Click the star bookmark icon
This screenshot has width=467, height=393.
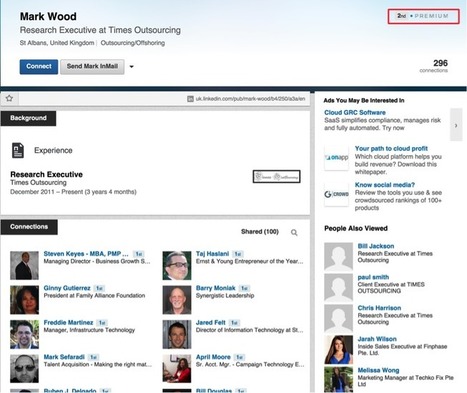(x=9, y=98)
